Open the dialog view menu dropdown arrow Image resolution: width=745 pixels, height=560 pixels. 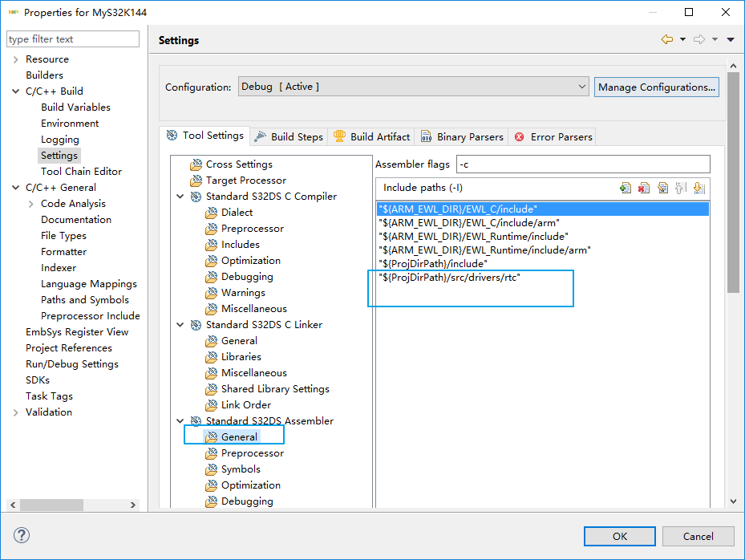pyautogui.click(x=731, y=39)
